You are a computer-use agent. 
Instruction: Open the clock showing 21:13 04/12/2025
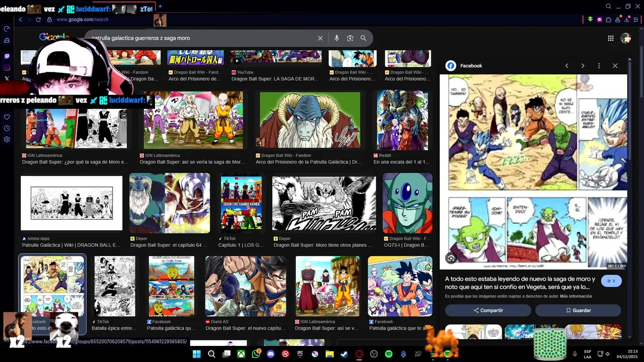pos(627,354)
